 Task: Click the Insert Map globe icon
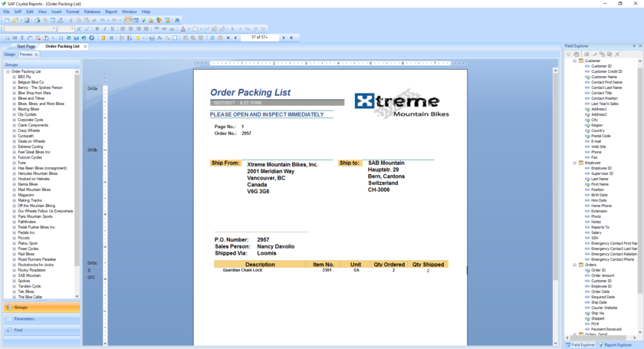[84, 38]
